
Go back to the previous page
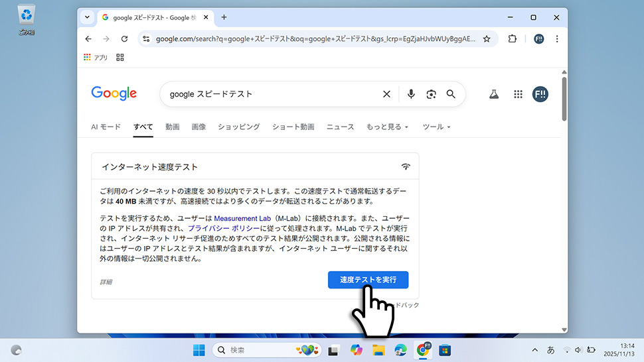[88, 39]
